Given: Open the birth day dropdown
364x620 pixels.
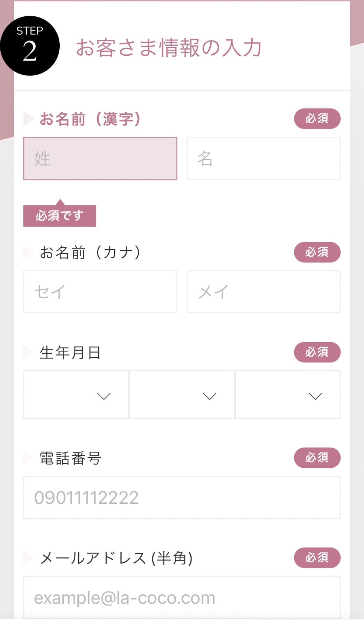Looking at the screenshot, I should pos(288,395).
